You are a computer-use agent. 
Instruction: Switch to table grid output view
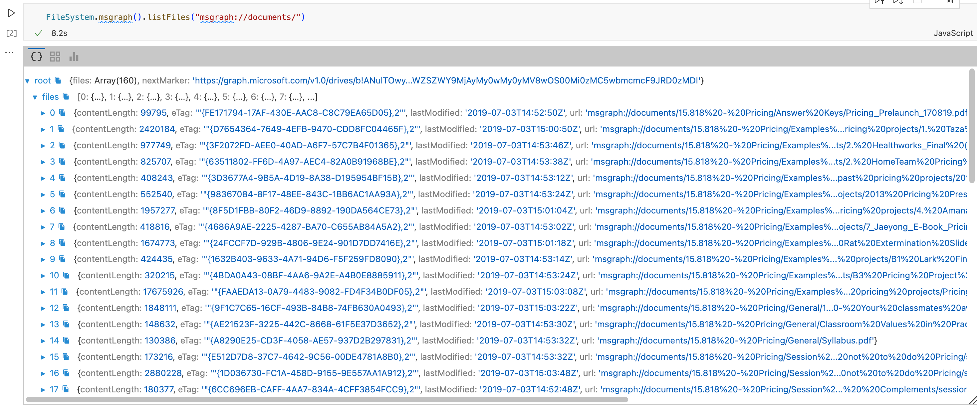coord(55,57)
